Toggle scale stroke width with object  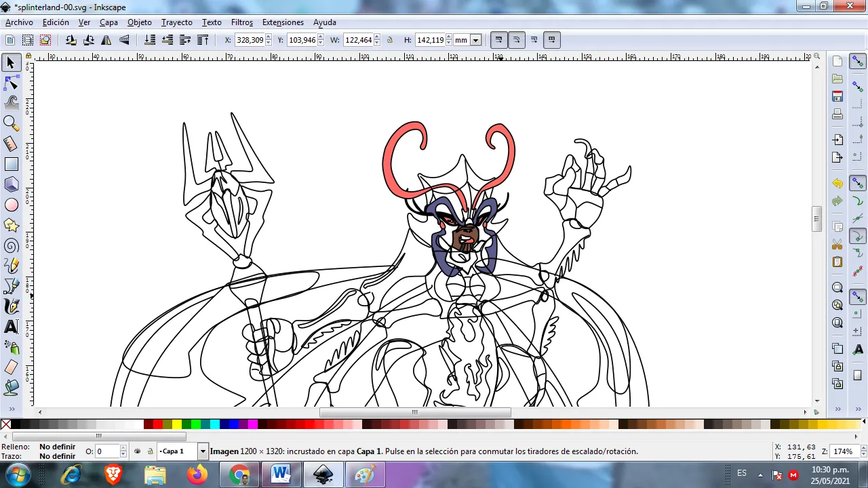(x=498, y=40)
